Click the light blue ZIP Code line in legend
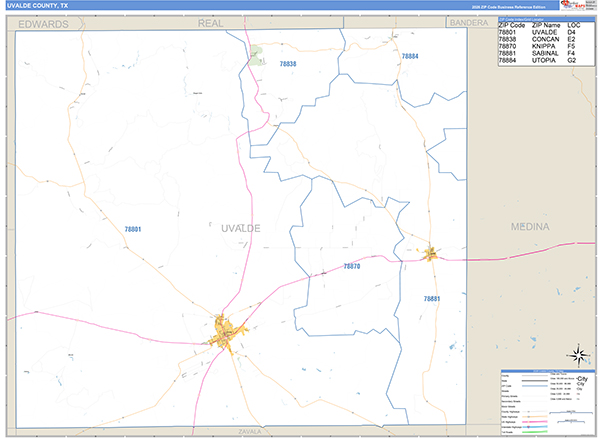The height and width of the screenshot is (438, 600). (x=535, y=386)
